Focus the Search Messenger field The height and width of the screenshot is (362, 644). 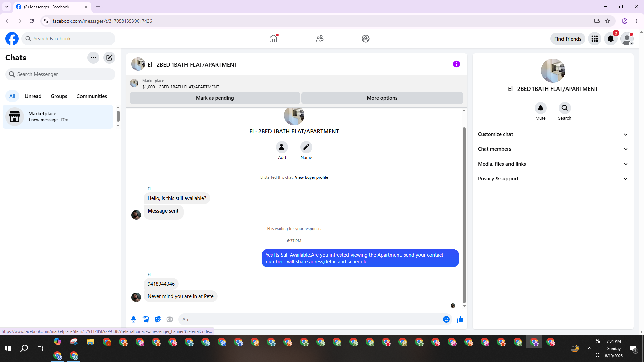coord(60,74)
